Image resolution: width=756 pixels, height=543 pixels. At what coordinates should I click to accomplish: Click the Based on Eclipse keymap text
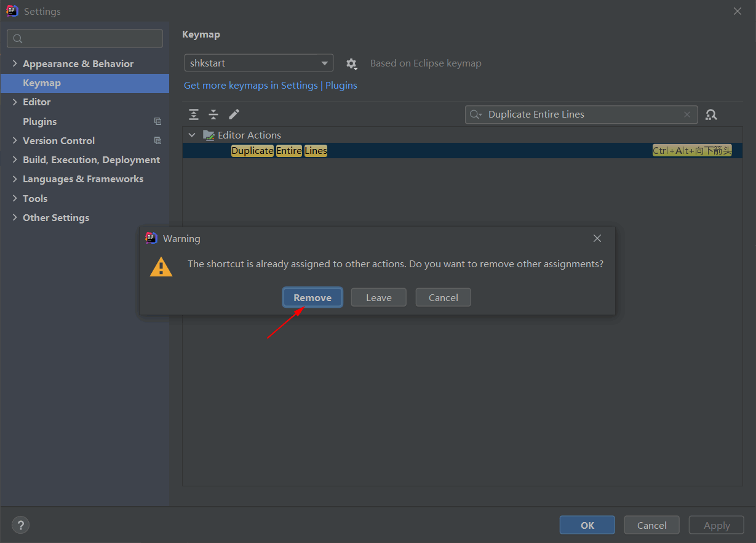426,63
